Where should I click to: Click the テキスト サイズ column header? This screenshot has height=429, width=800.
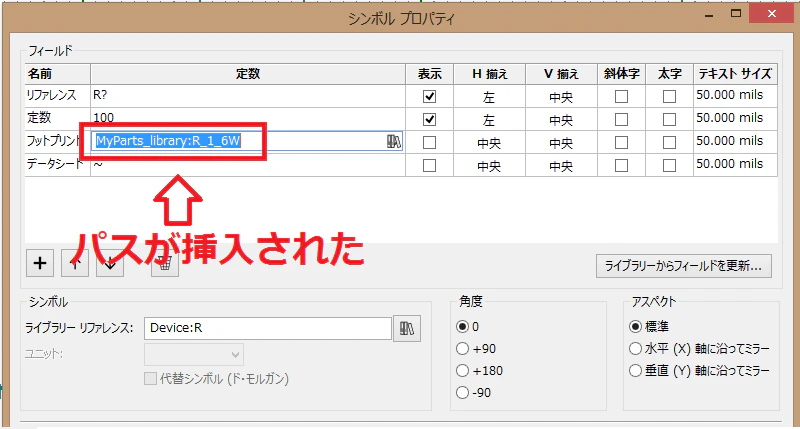click(735, 74)
